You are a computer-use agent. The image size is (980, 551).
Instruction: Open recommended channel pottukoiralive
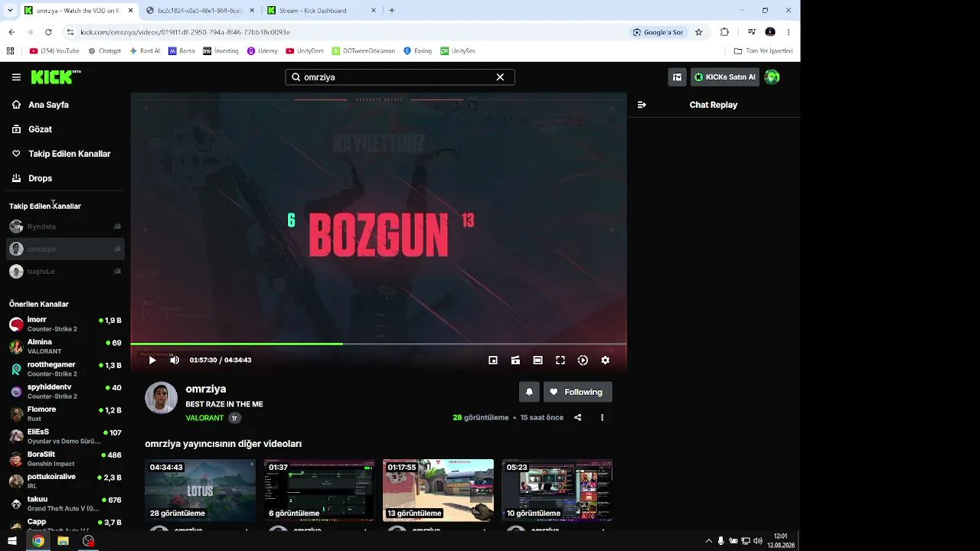(x=65, y=481)
